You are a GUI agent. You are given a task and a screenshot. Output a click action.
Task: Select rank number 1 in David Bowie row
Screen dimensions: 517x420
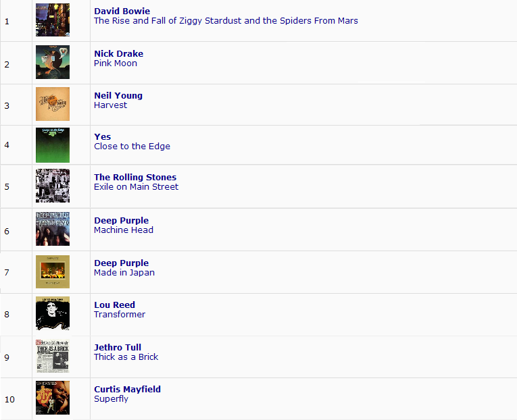pyautogui.click(x=7, y=22)
